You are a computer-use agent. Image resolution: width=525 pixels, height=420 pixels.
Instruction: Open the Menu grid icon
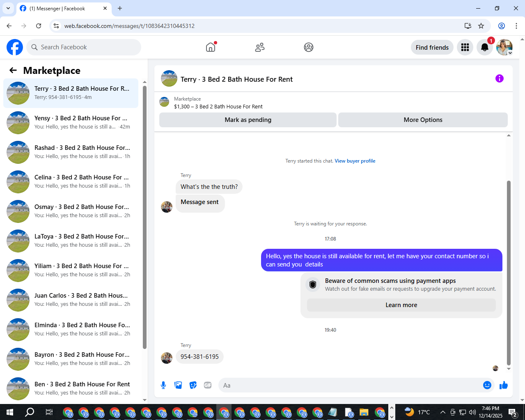465,47
